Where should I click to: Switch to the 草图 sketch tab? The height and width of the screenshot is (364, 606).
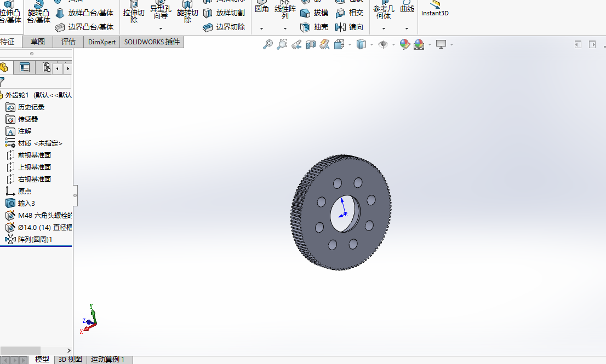click(x=37, y=42)
